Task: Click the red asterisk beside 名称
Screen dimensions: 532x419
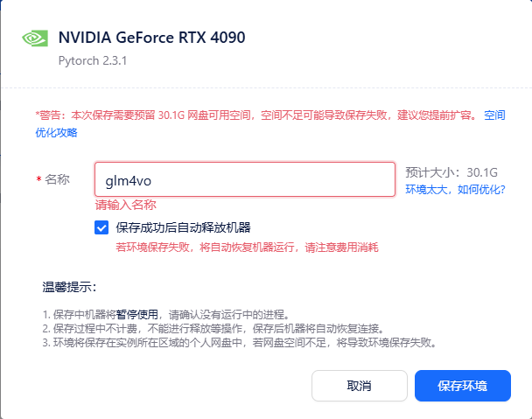Action: coord(38,180)
